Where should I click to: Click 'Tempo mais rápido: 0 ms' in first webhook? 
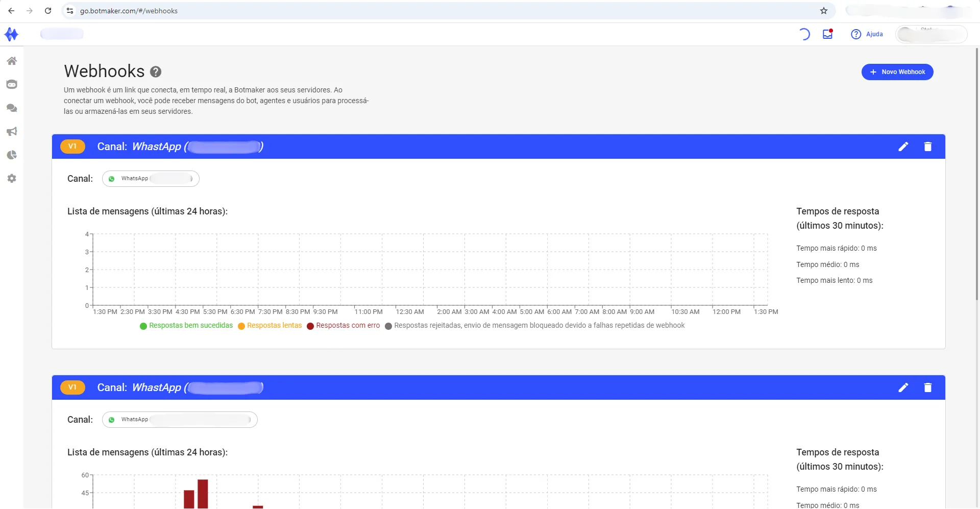pos(837,248)
